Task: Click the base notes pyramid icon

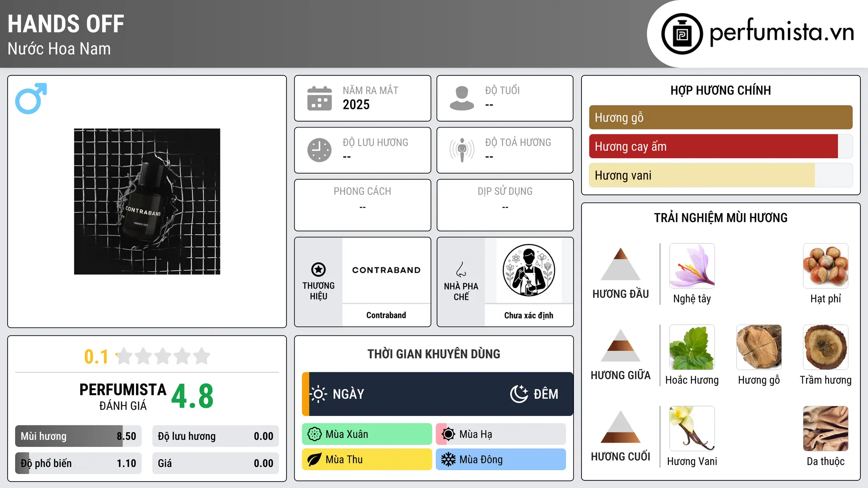Action: click(x=620, y=427)
